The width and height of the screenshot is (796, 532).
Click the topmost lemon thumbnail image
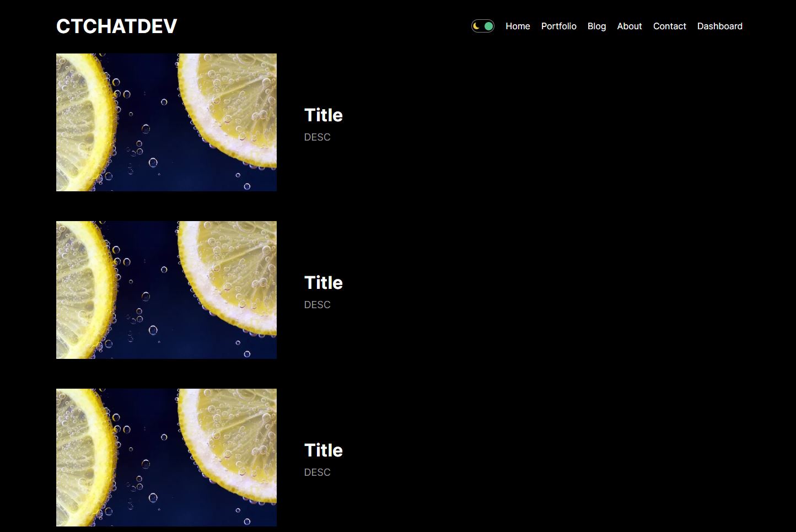click(166, 122)
